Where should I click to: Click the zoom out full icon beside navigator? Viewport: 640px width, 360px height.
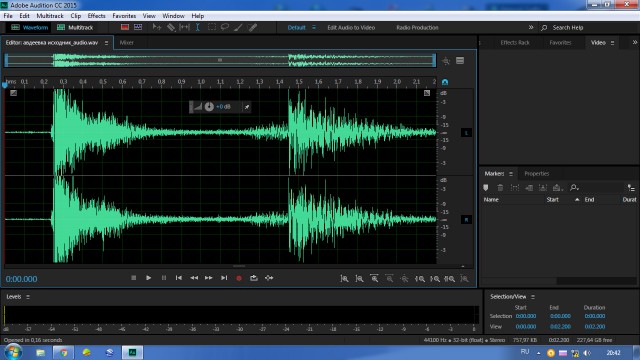tap(446, 61)
